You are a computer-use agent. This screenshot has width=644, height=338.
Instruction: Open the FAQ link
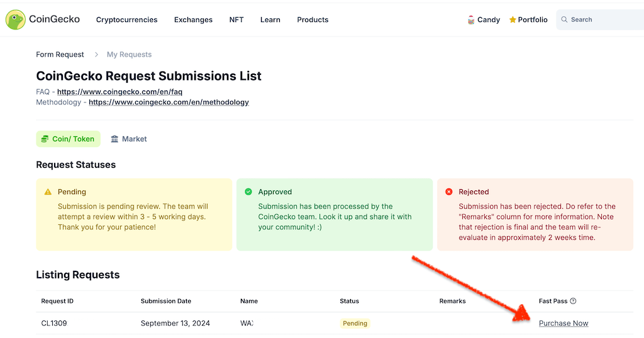pyautogui.click(x=119, y=92)
